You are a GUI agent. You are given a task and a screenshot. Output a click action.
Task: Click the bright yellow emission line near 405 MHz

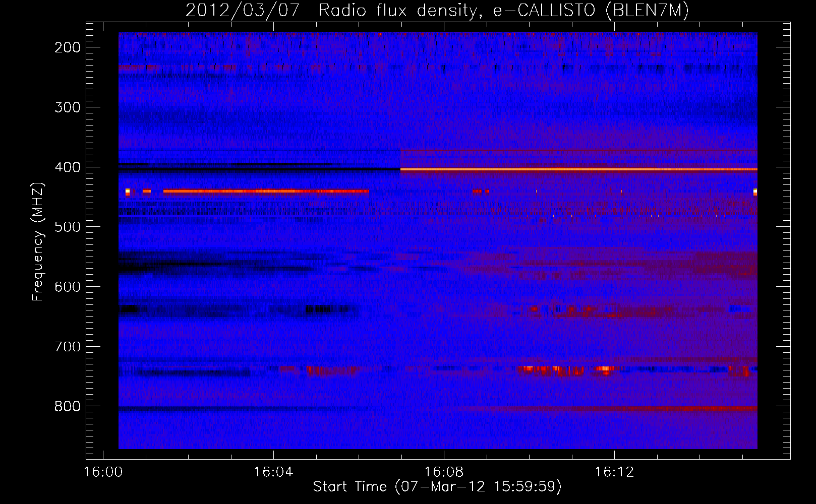pos(579,170)
